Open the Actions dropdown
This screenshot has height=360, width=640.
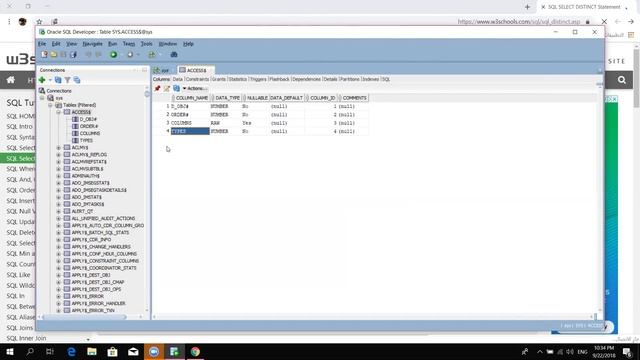[195, 88]
